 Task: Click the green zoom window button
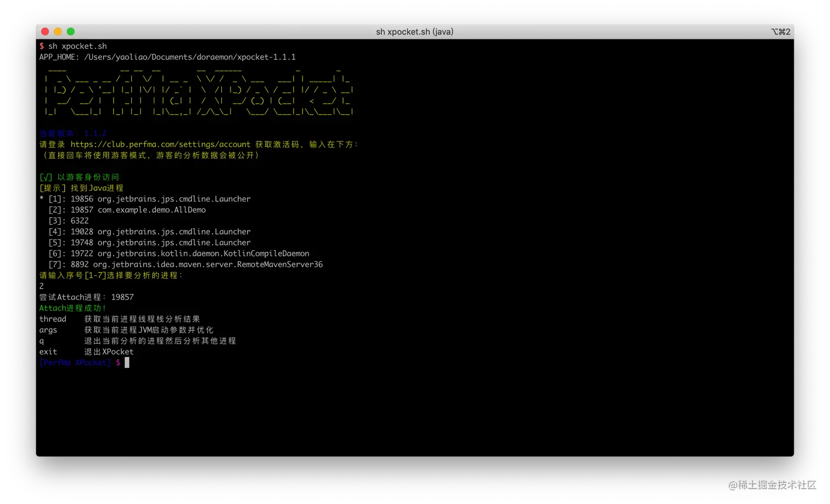pos(71,32)
